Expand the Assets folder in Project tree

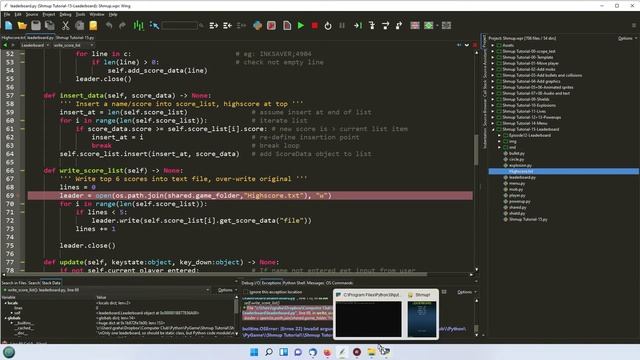pos(493,45)
